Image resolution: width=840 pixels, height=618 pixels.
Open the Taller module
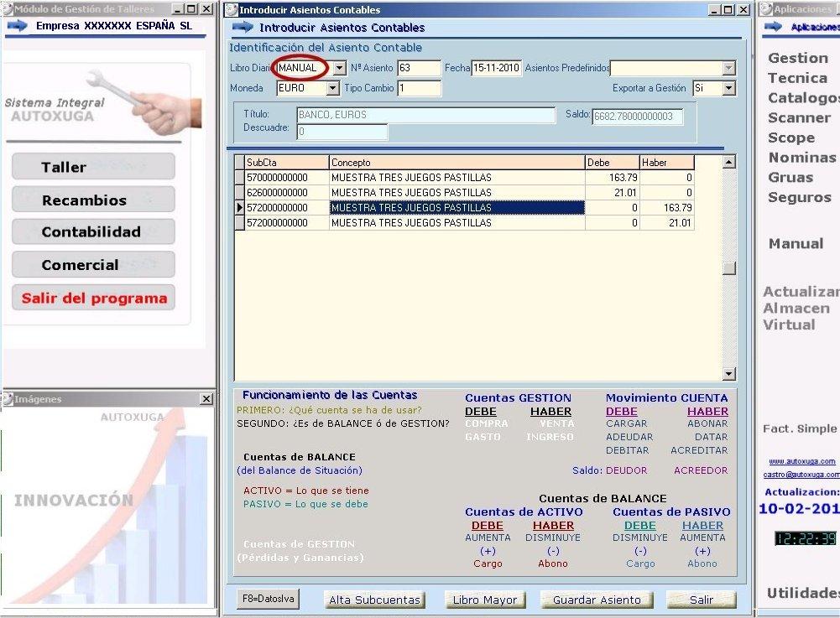(93, 167)
